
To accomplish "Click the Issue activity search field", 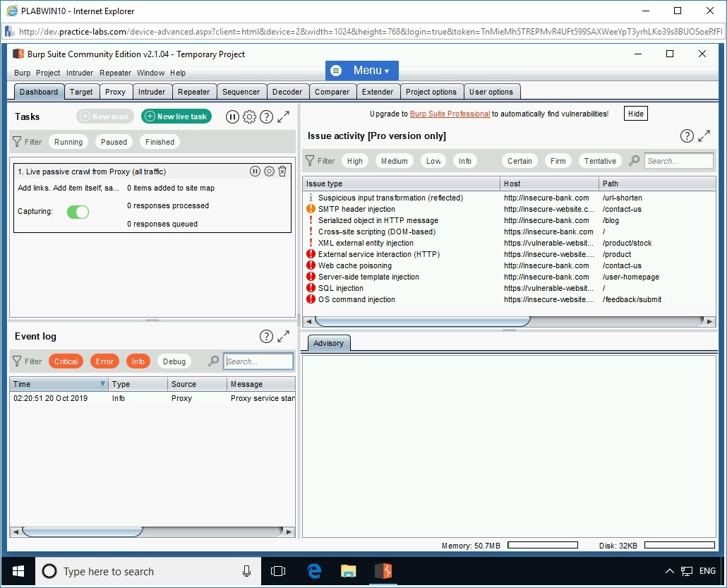I will (678, 160).
